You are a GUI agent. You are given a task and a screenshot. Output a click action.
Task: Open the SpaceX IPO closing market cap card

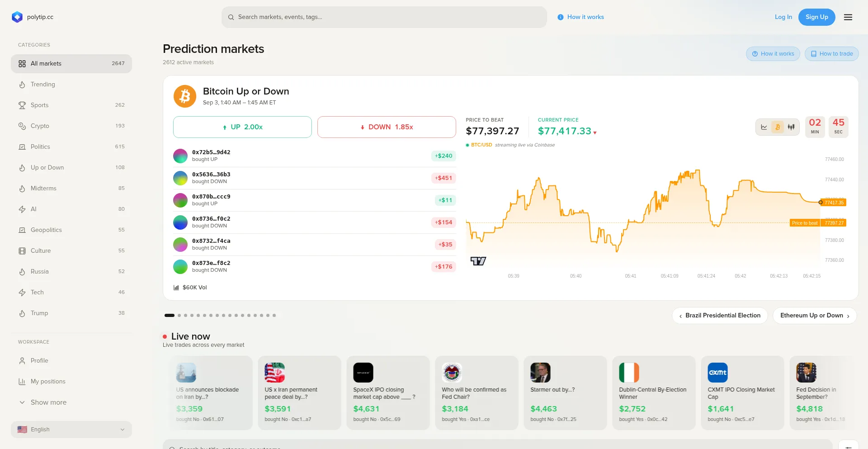tap(388, 393)
